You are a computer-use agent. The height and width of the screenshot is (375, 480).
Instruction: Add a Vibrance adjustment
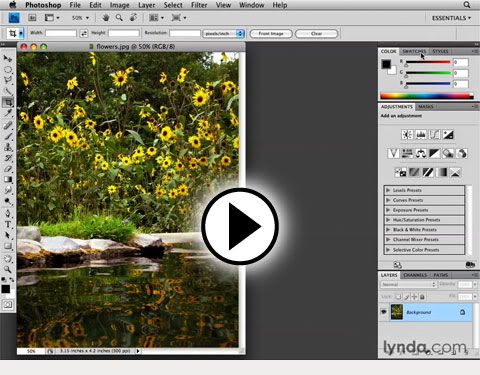click(x=393, y=153)
